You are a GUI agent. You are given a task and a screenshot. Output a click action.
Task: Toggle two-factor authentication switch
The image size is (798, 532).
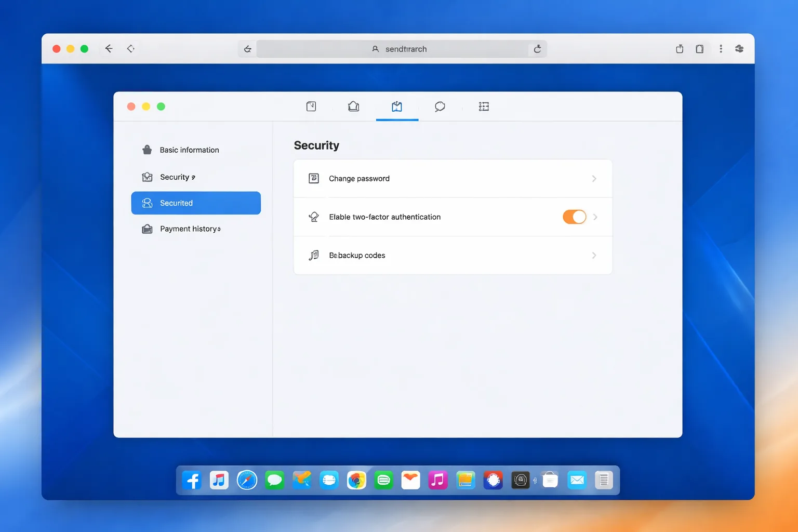(x=574, y=217)
